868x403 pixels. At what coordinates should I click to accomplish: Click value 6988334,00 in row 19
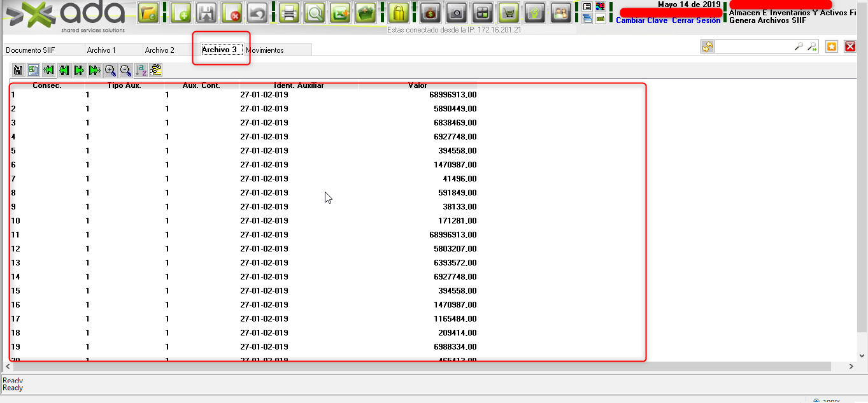(455, 347)
